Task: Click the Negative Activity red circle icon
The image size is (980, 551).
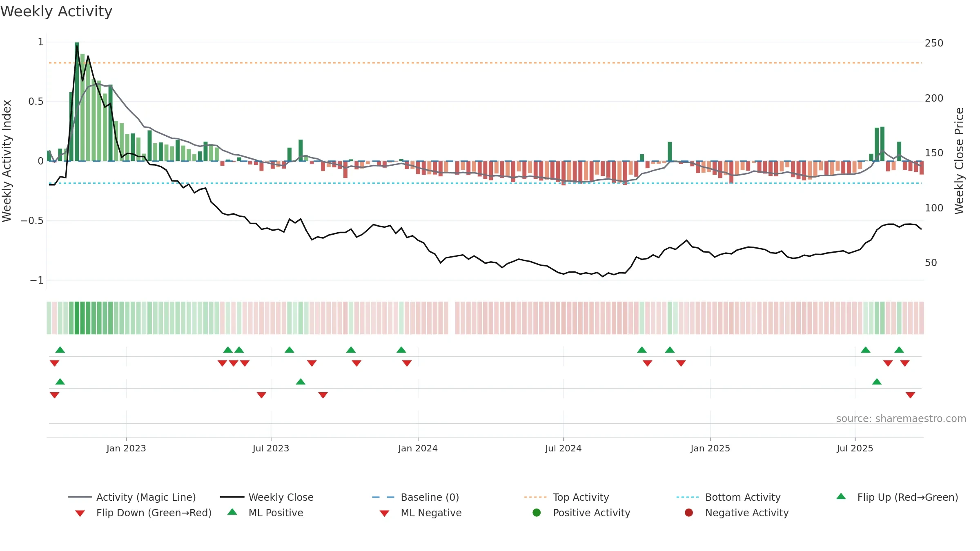Action: [x=689, y=512]
